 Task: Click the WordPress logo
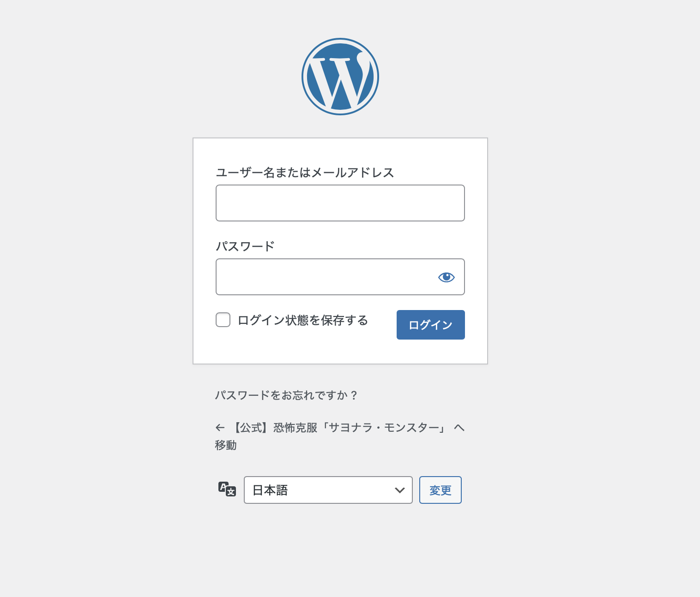[x=340, y=77]
